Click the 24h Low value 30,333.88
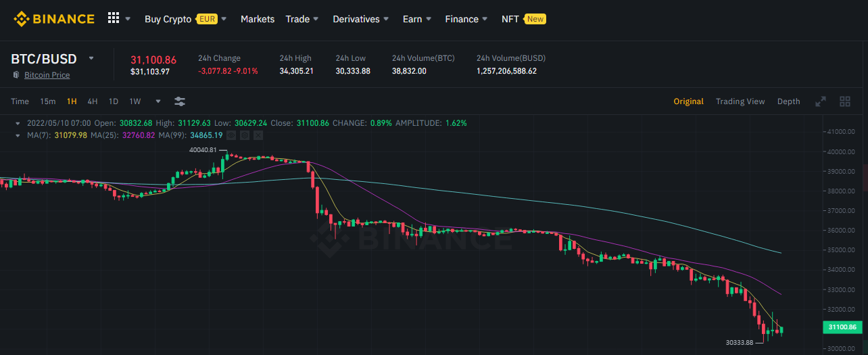Image resolution: width=868 pixels, height=355 pixels. (353, 71)
